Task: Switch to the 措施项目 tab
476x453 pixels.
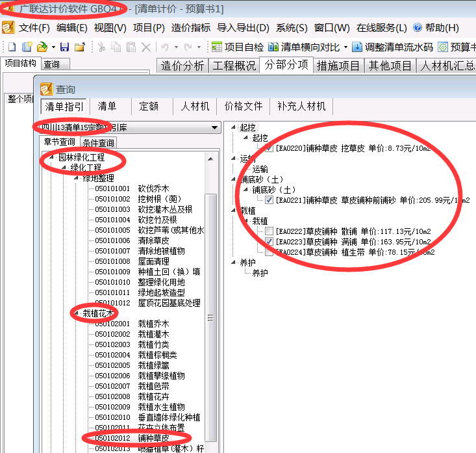Action: (x=338, y=66)
